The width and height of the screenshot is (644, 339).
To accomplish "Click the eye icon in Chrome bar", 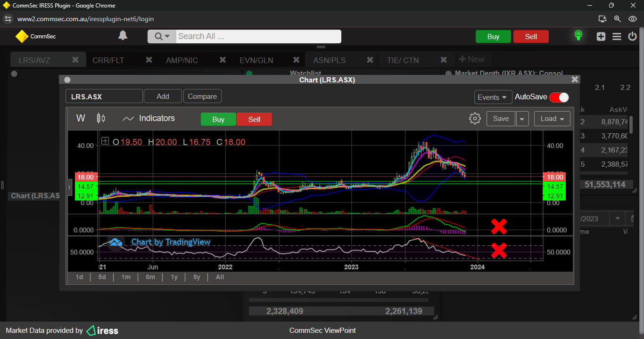I will [x=633, y=19].
